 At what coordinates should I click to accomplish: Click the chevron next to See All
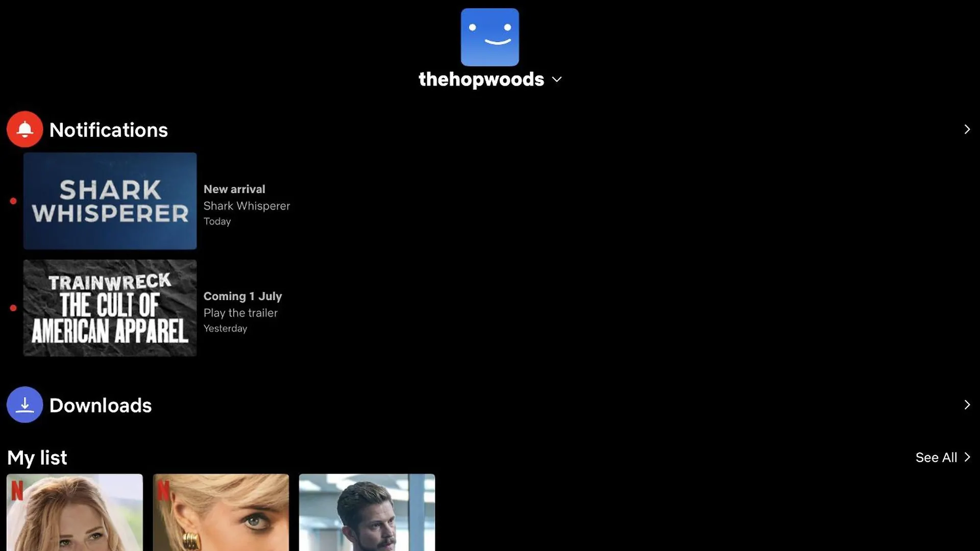click(x=967, y=457)
